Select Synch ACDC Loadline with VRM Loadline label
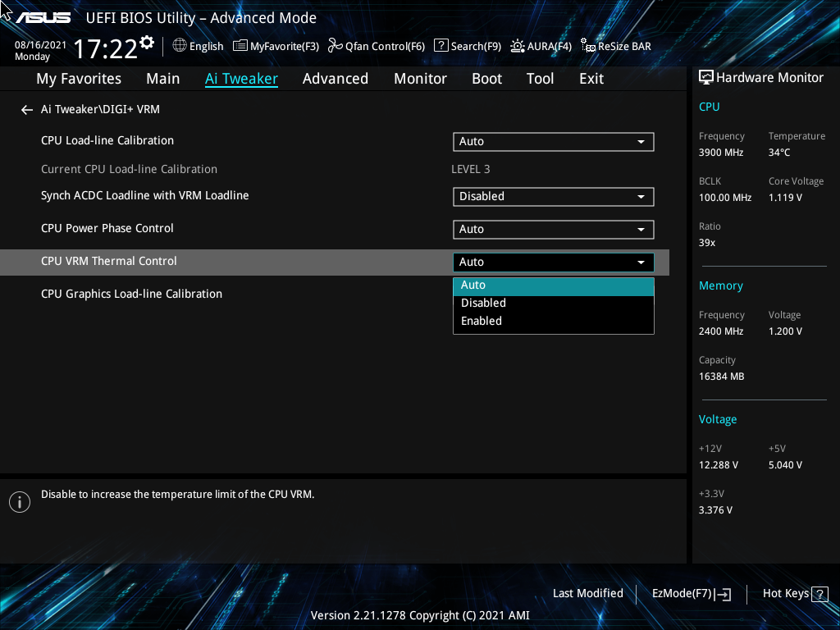Screen dimensions: 840x630 [144, 196]
